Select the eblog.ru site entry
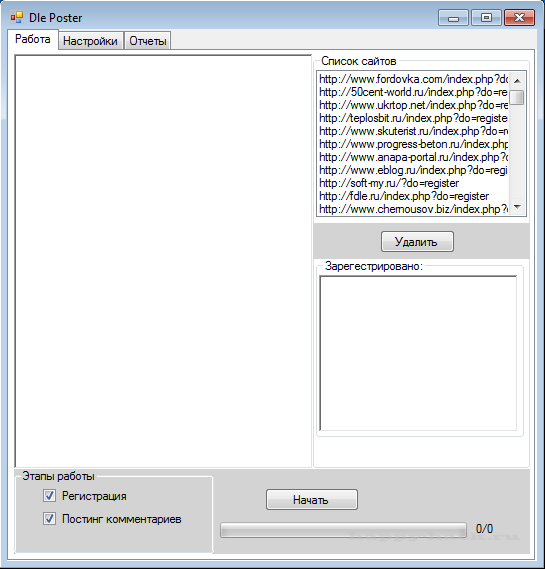 pyautogui.click(x=414, y=170)
